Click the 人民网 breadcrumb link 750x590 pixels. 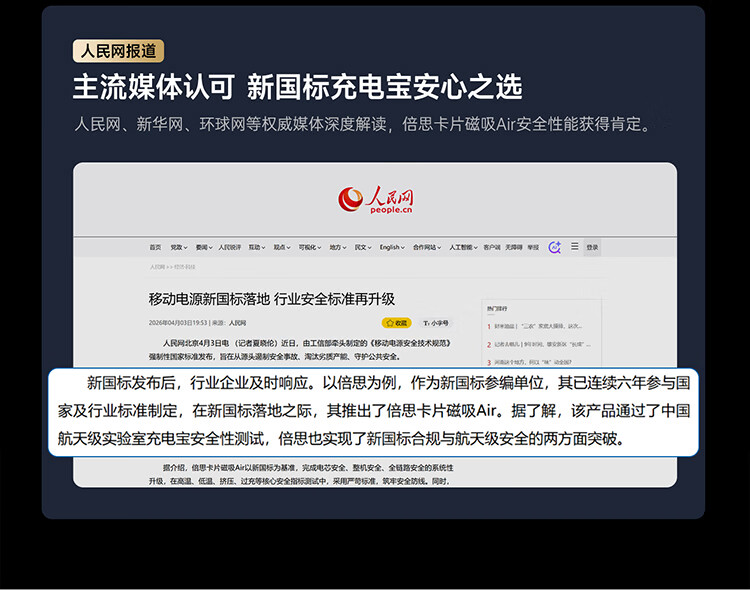157,267
